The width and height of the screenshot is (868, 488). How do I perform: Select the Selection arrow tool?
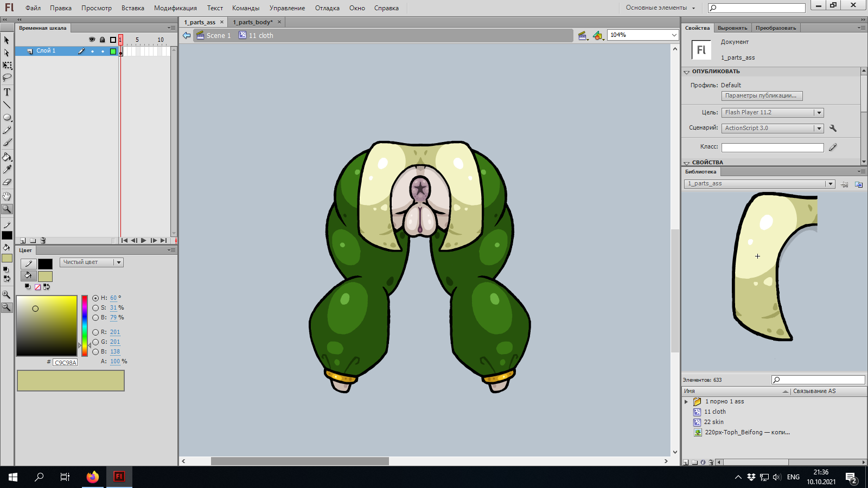click(7, 40)
